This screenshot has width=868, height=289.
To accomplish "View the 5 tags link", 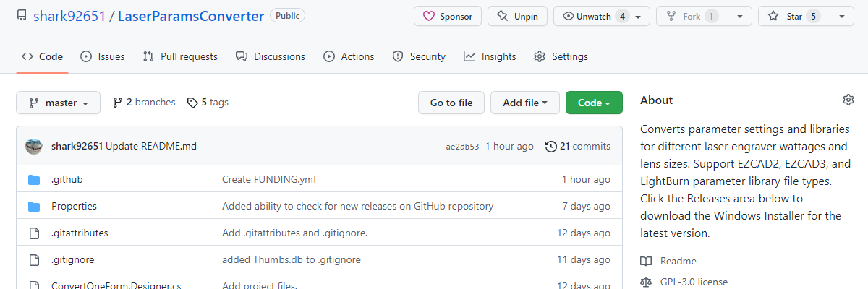I will (208, 103).
